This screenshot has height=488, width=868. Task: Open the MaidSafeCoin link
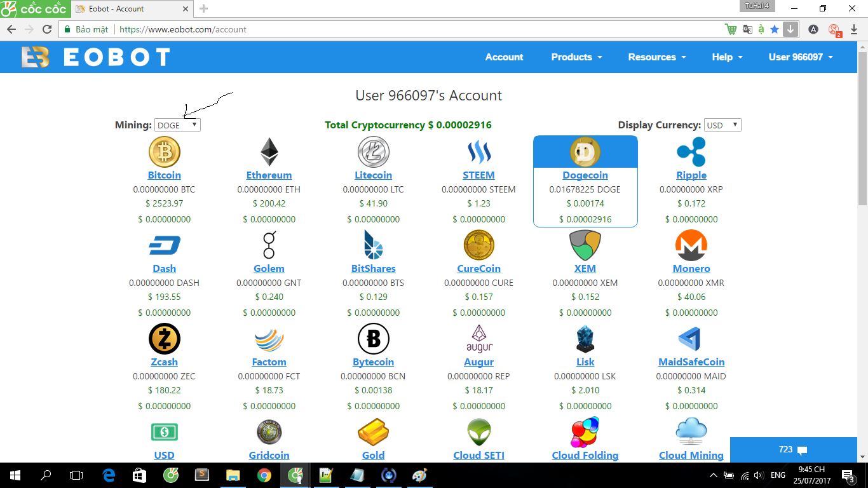click(x=691, y=362)
